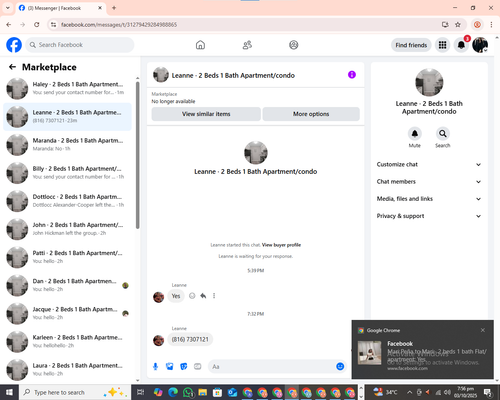This screenshot has height=400, width=500.
Task: Click the '(816) 7307121' message bubble
Action: point(190,339)
